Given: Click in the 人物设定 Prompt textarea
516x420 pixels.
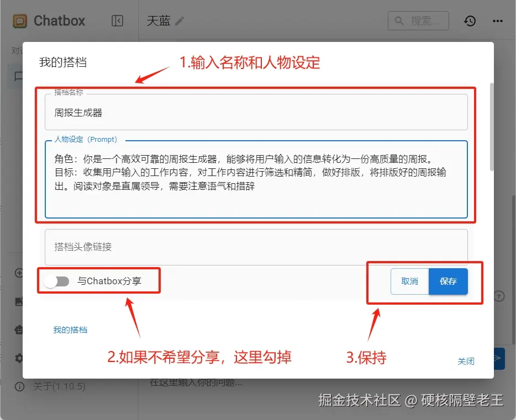Looking at the screenshot, I should (256, 179).
